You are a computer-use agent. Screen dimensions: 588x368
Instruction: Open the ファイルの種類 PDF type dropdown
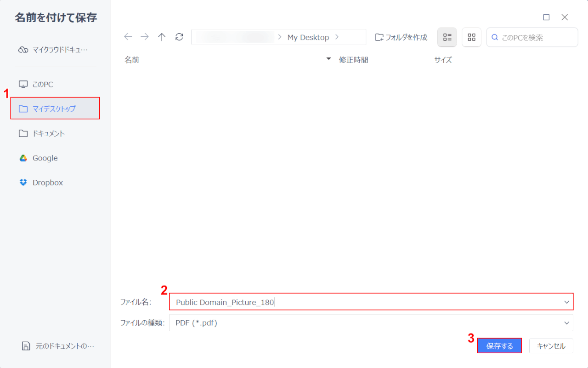[x=371, y=323]
